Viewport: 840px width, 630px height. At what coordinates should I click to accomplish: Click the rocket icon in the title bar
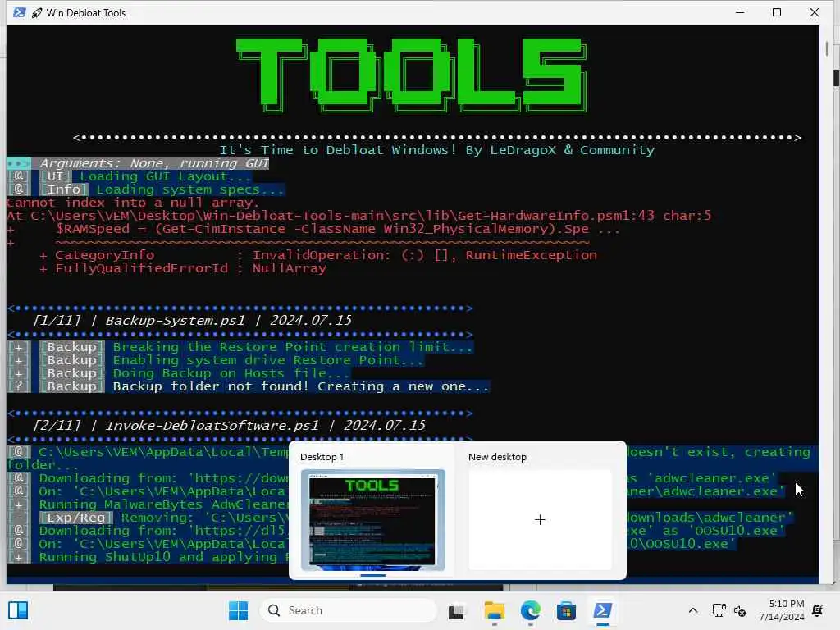pos(36,13)
